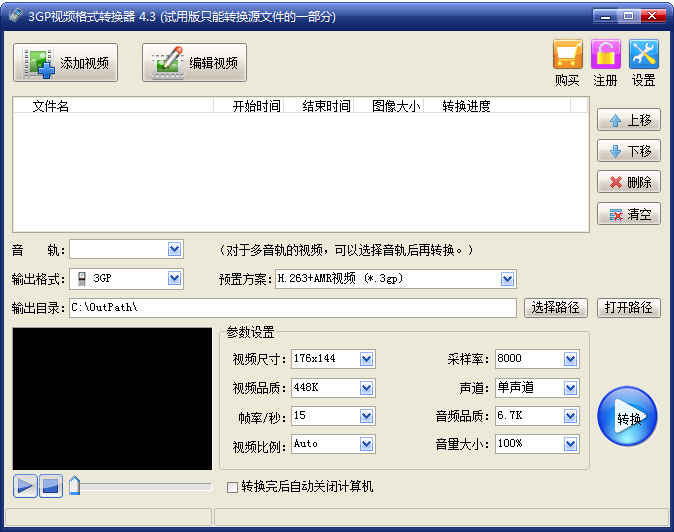Open the Register (注册) lock icon
Screen dimensions: 674x532
[x=605, y=55]
